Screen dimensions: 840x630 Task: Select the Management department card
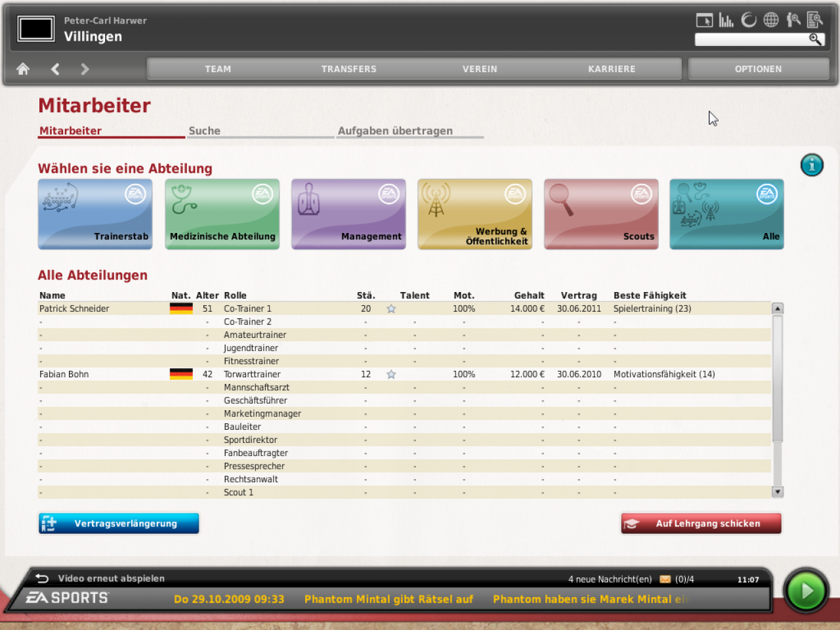click(x=348, y=214)
